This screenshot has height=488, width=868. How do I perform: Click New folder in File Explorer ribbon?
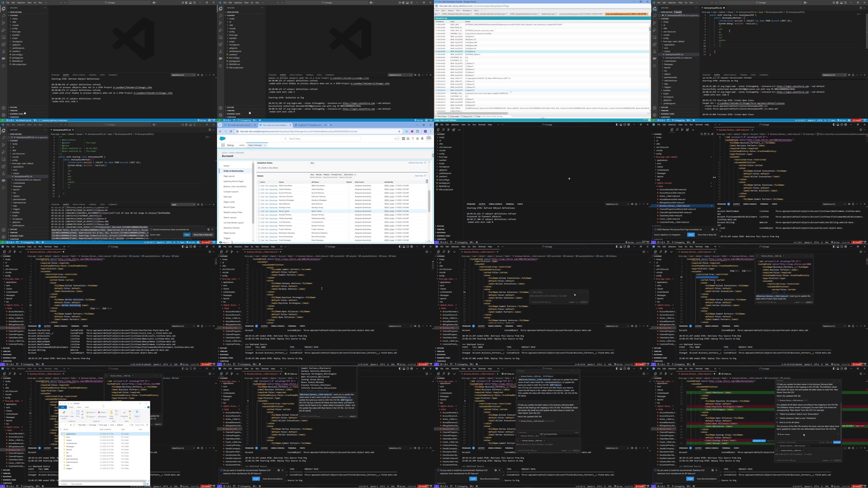click(x=111, y=415)
